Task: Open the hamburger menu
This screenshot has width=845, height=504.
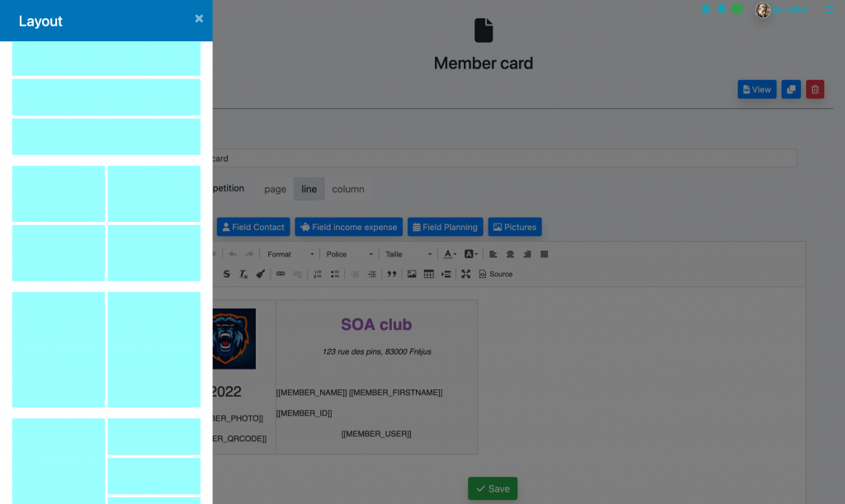Action: pos(829,9)
